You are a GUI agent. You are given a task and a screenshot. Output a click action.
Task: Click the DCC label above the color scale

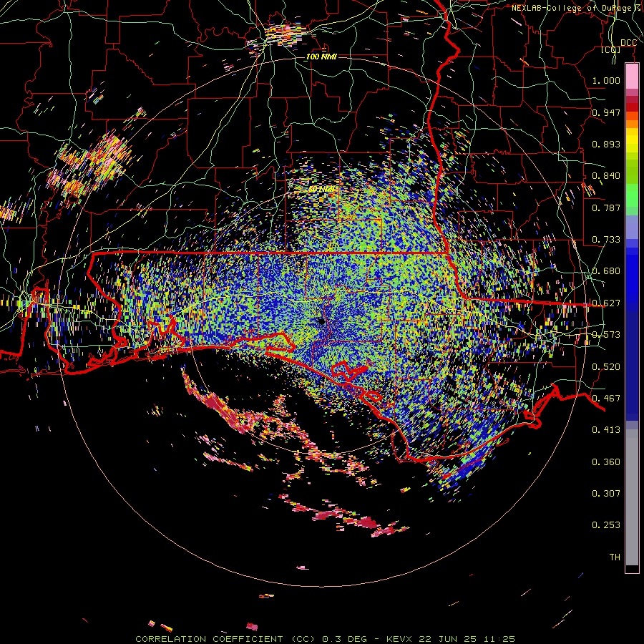[x=628, y=42]
